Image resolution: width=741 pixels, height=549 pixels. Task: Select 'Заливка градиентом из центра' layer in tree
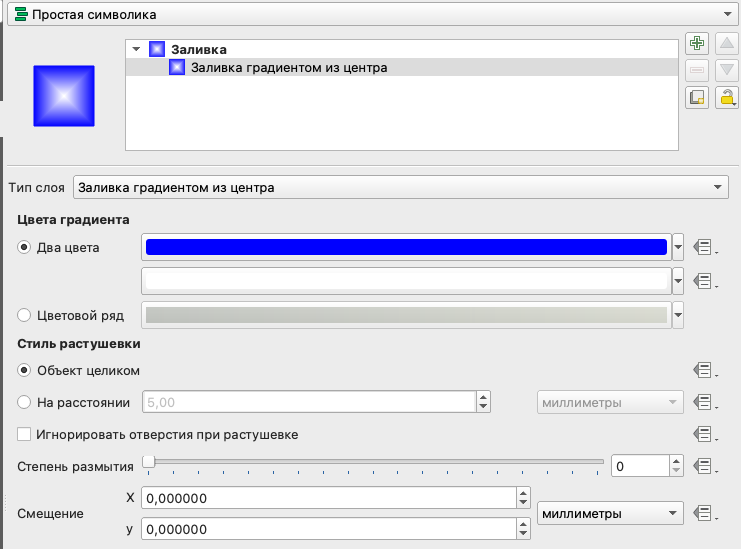point(288,68)
